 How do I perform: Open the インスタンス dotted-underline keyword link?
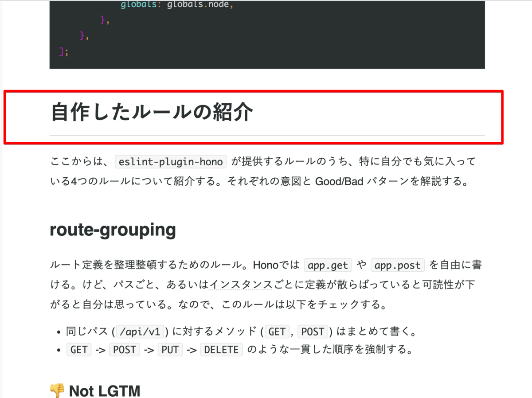tap(240, 285)
